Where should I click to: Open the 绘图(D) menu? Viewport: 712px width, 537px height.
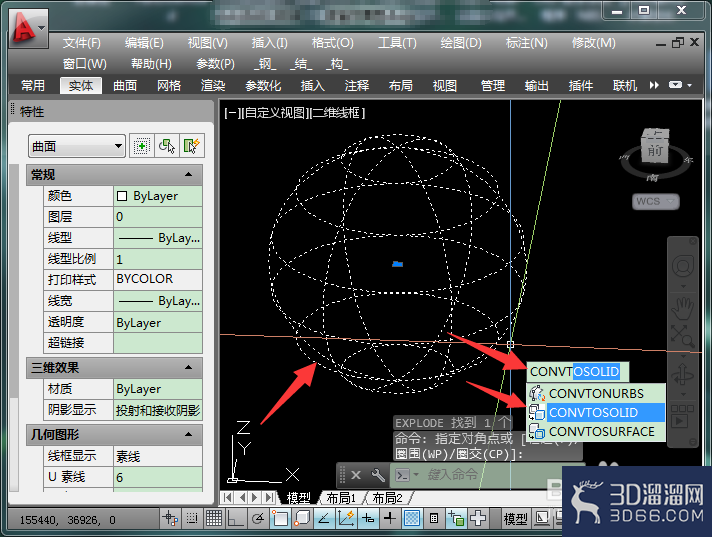pyautogui.click(x=461, y=43)
